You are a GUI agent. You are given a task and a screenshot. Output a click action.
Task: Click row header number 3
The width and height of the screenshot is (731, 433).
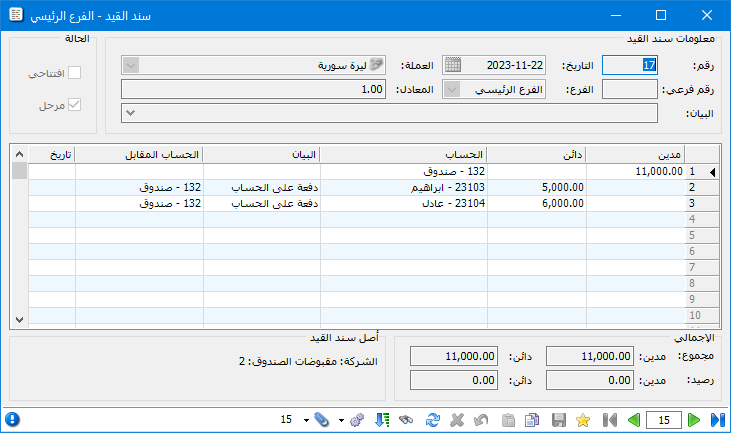701,203
